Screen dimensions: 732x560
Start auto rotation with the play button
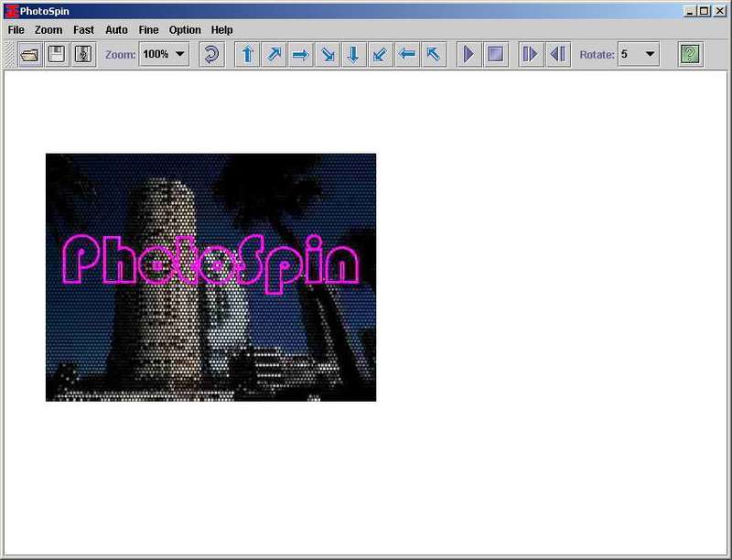[x=469, y=55]
